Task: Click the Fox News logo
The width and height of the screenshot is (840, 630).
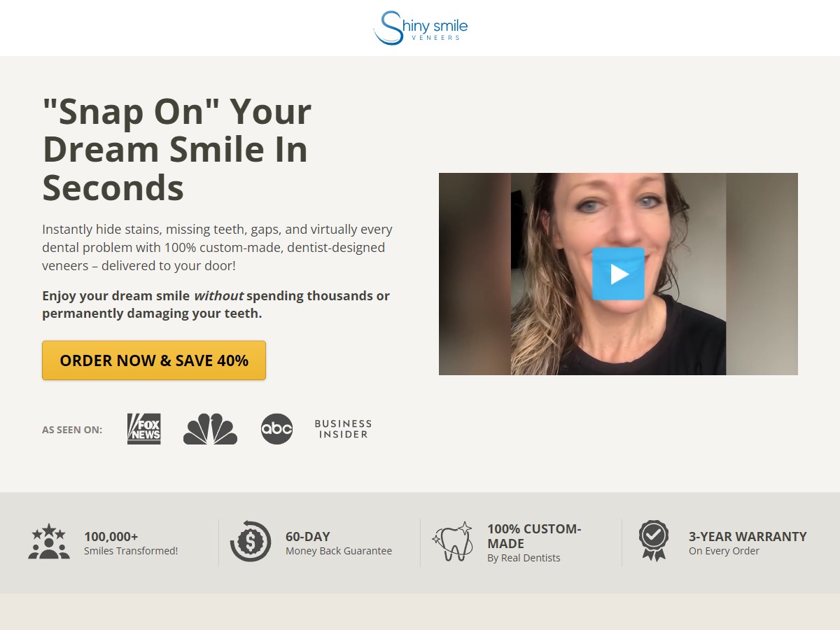Action: [x=143, y=429]
